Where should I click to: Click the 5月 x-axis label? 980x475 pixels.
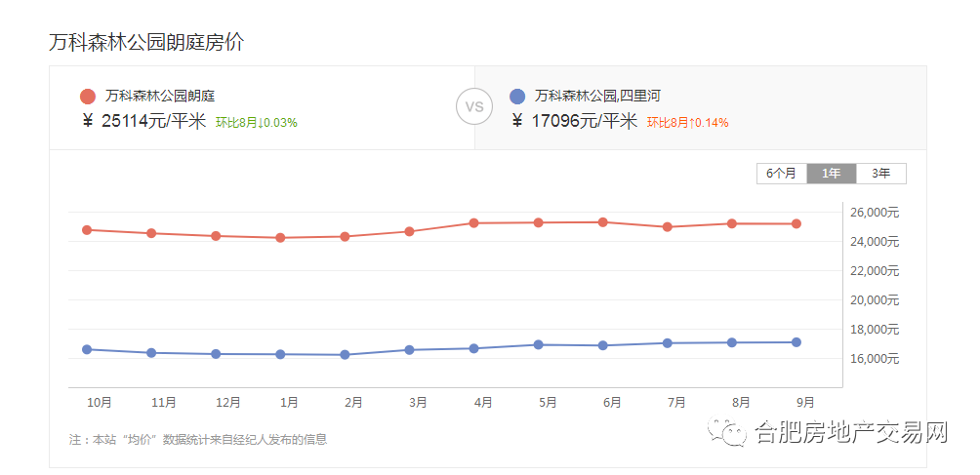pyautogui.click(x=548, y=403)
